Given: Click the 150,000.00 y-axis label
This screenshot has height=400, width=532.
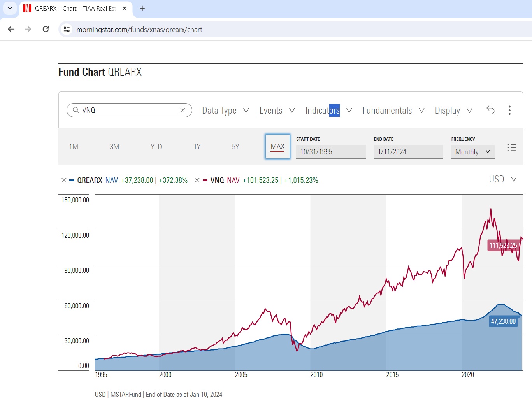Looking at the screenshot, I should [75, 200].
